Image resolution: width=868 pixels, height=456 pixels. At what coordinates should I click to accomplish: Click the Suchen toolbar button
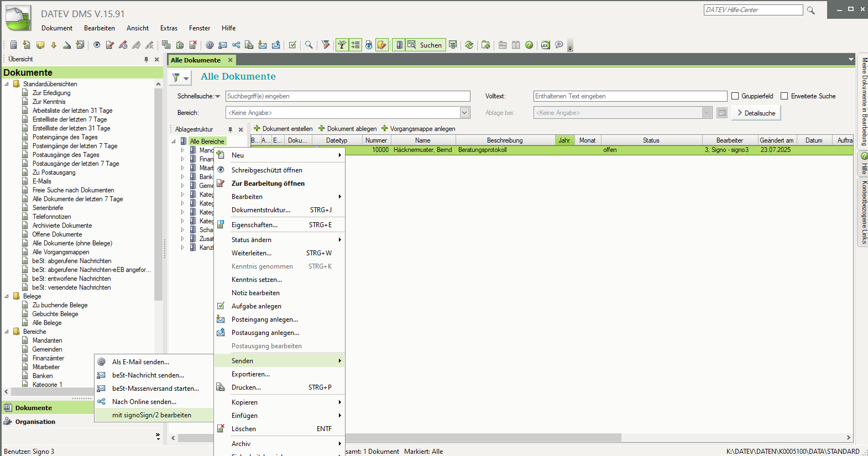click(x=425, y=45)
